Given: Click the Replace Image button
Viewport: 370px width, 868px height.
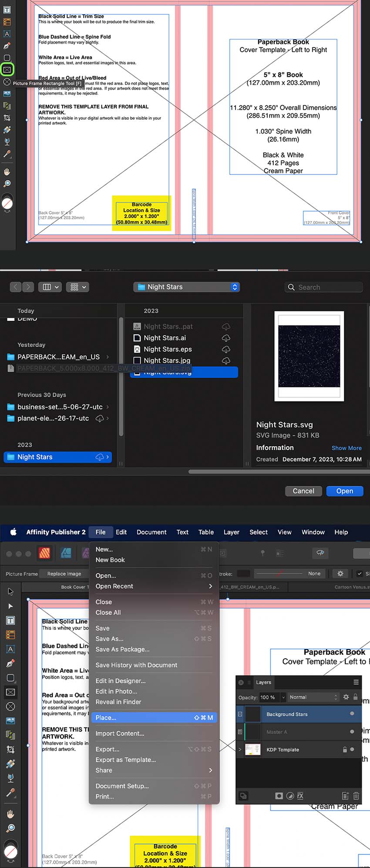Looking at the screenshot, I should pyautogui.click(x=64, y=574).
